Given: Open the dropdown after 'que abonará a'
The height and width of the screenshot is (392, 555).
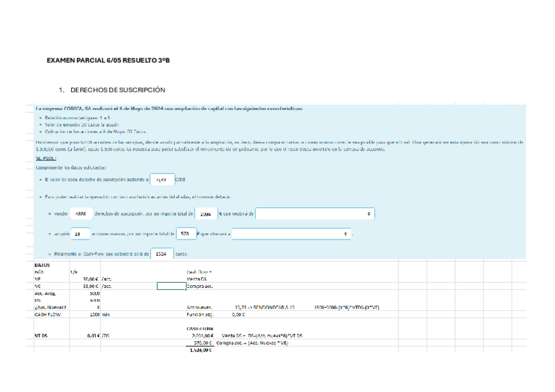Looking at the screenshot, I should (292, 234).
